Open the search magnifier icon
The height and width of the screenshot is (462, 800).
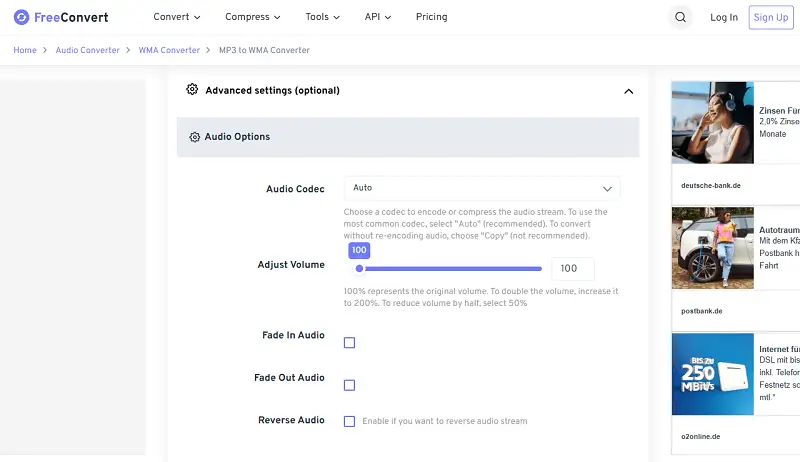[681, 17]
